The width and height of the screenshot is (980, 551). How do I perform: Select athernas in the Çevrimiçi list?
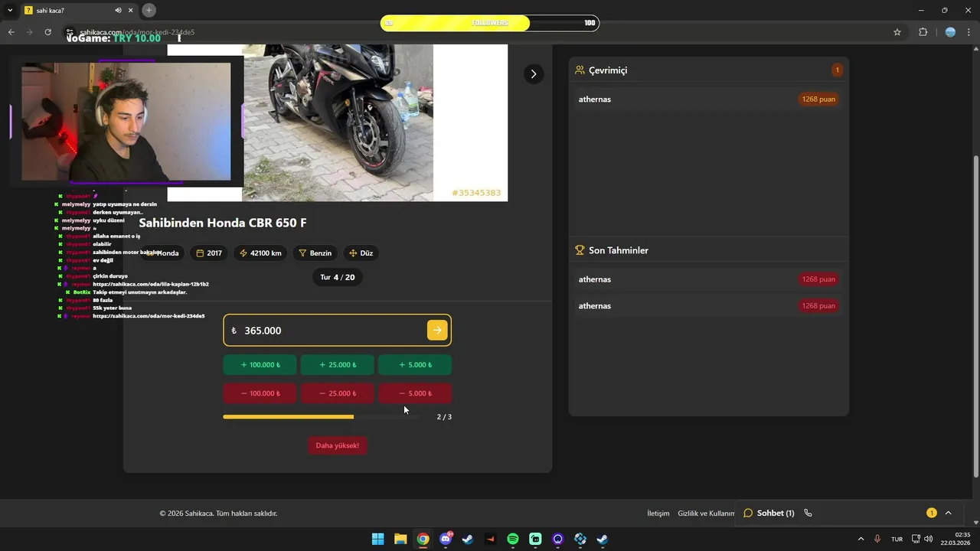708,99
